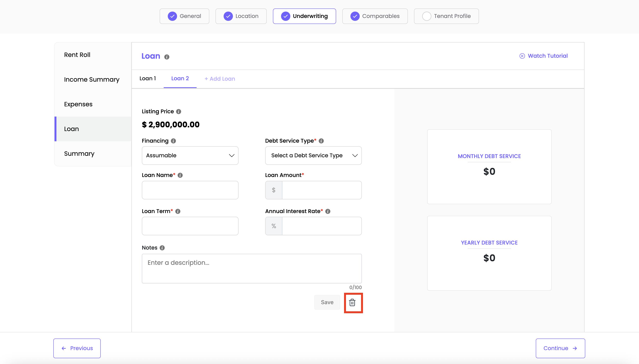Click into the Notes description field
Viewport: 639px width, 364px height.
coord(251,268)
